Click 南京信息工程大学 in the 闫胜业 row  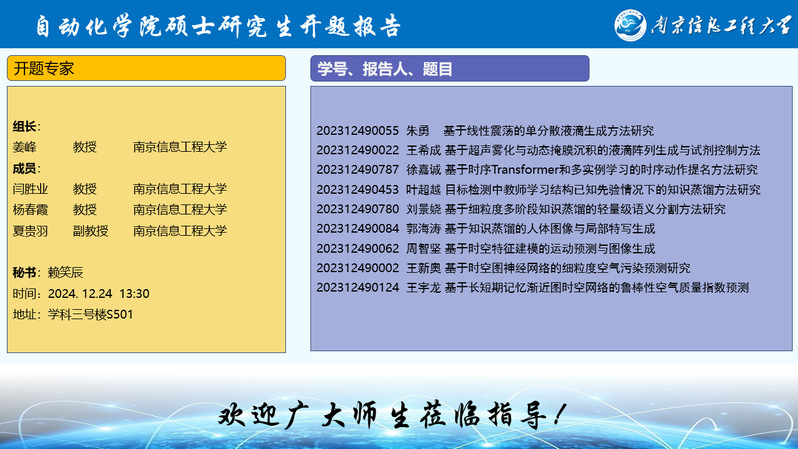(x=180, y=189)
